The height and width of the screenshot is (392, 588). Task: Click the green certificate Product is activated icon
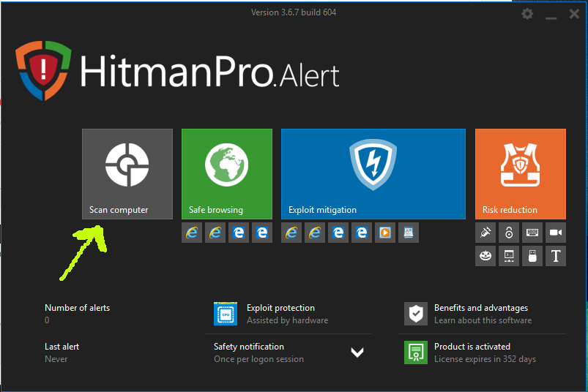416,353
